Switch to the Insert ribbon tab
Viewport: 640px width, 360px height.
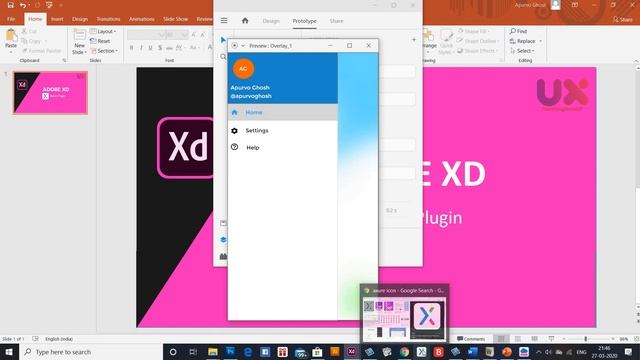(x=57, y=19)
